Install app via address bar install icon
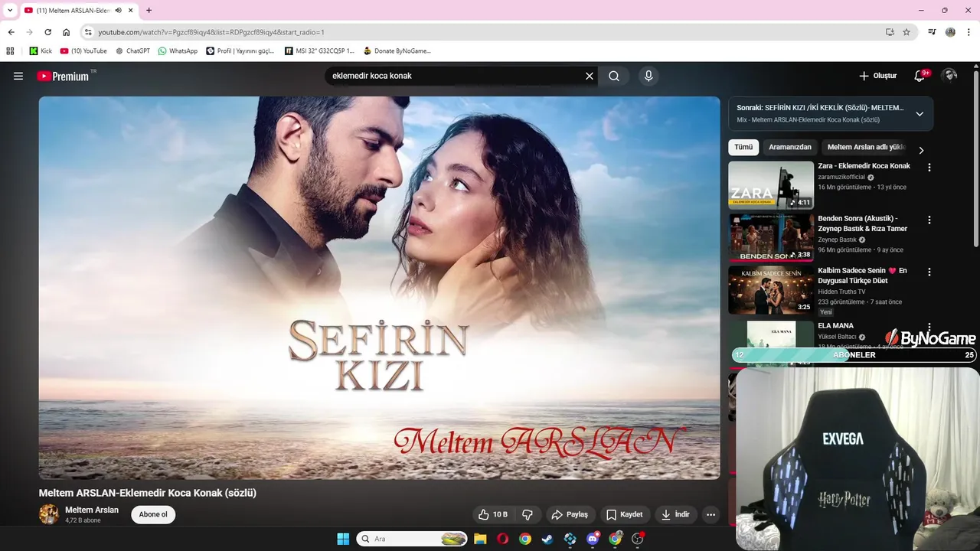The image size is (980, 551). click(890, 32)
